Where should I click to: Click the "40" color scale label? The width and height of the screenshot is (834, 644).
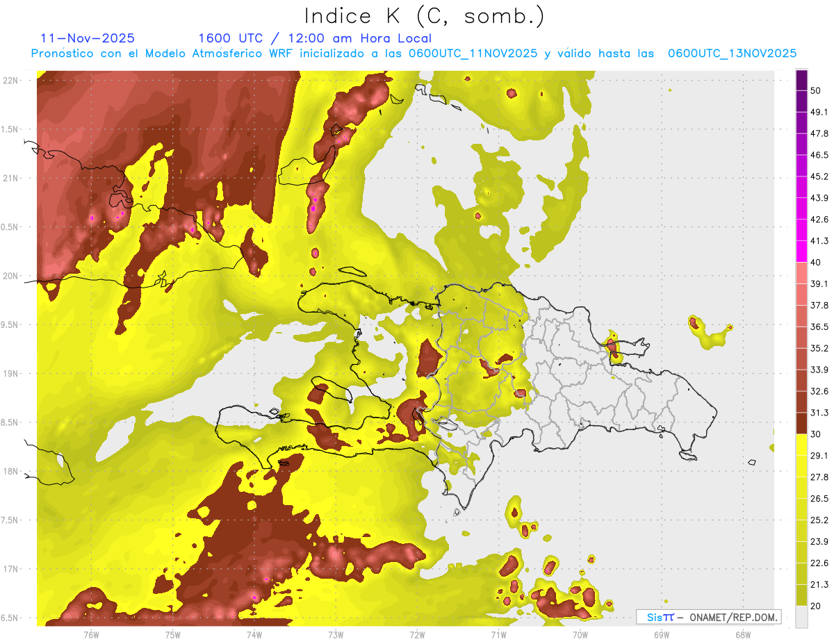(x=816, y=263)
